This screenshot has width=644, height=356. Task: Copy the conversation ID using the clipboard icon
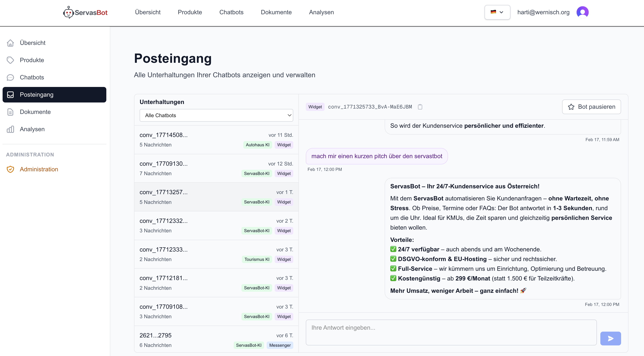point(420,107)
